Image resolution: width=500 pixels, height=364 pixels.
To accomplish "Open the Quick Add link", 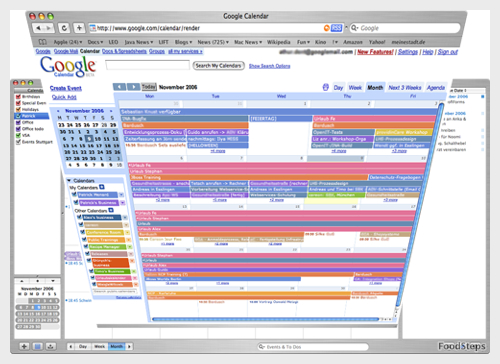I will coord(64,97).
